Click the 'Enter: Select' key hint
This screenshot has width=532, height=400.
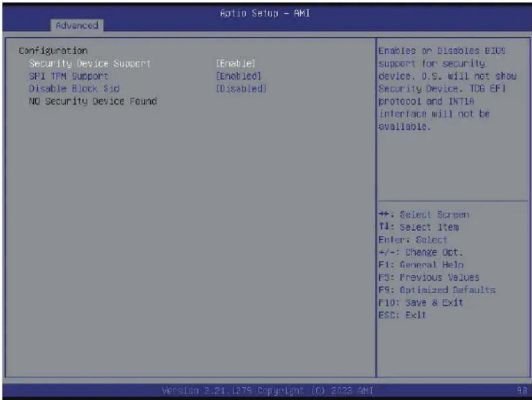(413, 240)
